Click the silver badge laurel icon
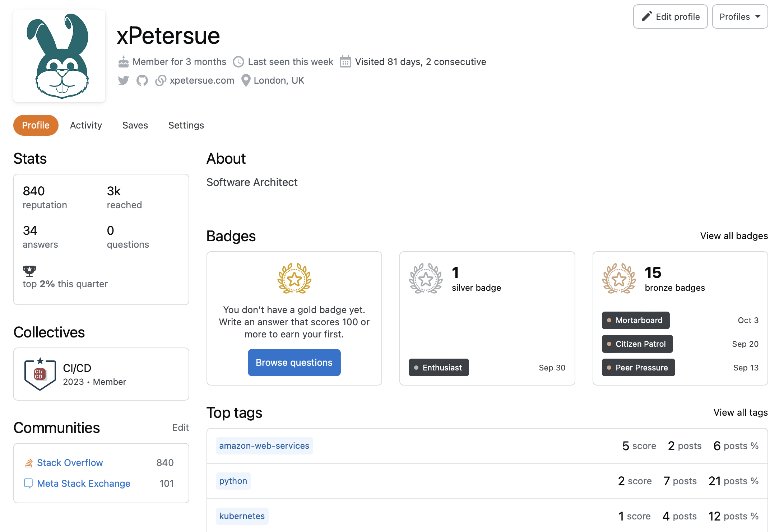 click(x=426, y=279)
